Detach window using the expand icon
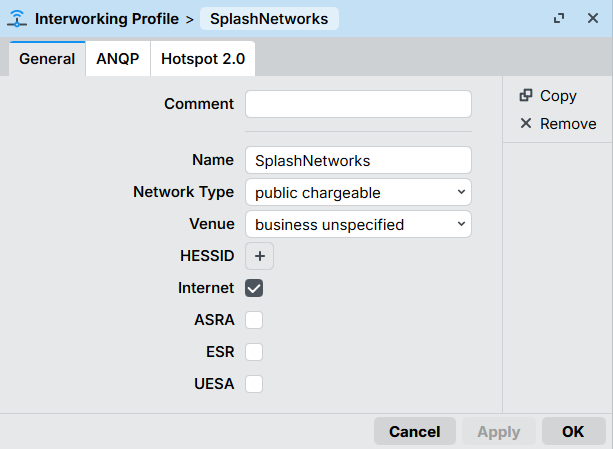613x449 pixels. tap(558, 18)
